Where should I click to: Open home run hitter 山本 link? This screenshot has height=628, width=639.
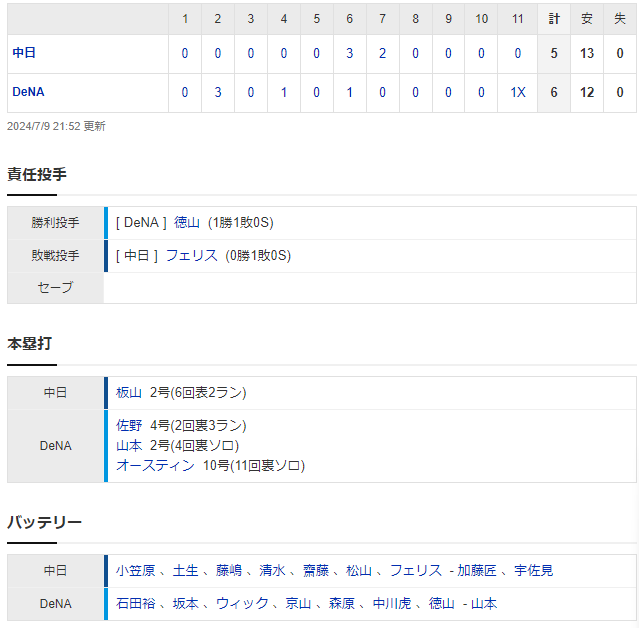pos(129,445)
